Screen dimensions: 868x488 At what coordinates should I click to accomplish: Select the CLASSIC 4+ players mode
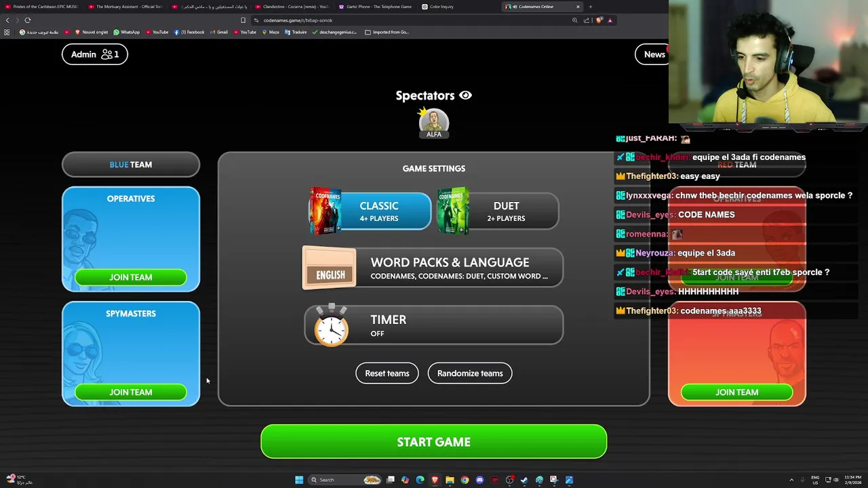pos(370,211)
